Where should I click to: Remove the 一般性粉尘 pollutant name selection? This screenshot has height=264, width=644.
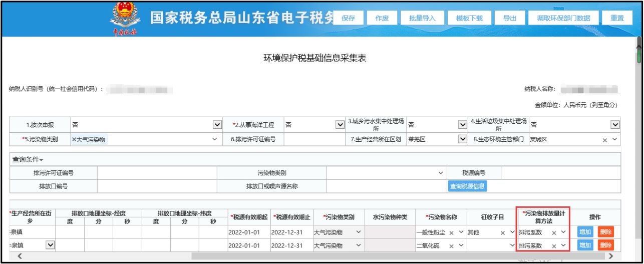451,233
